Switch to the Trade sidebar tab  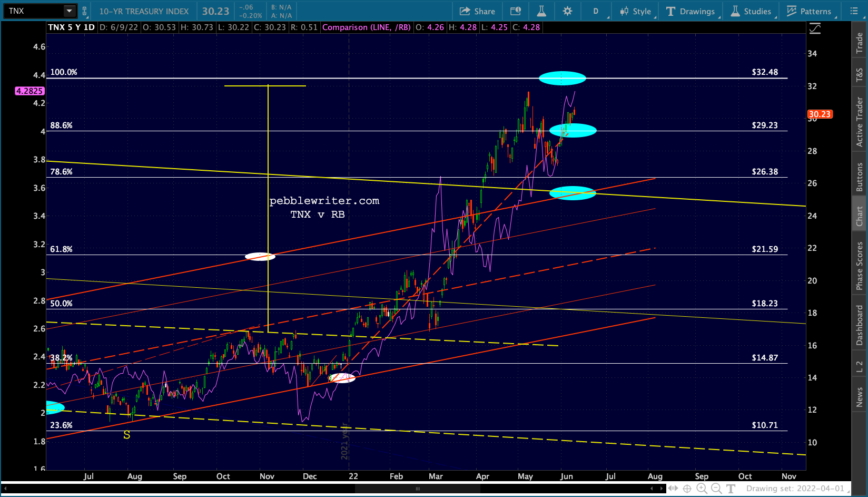coord(860,43)
